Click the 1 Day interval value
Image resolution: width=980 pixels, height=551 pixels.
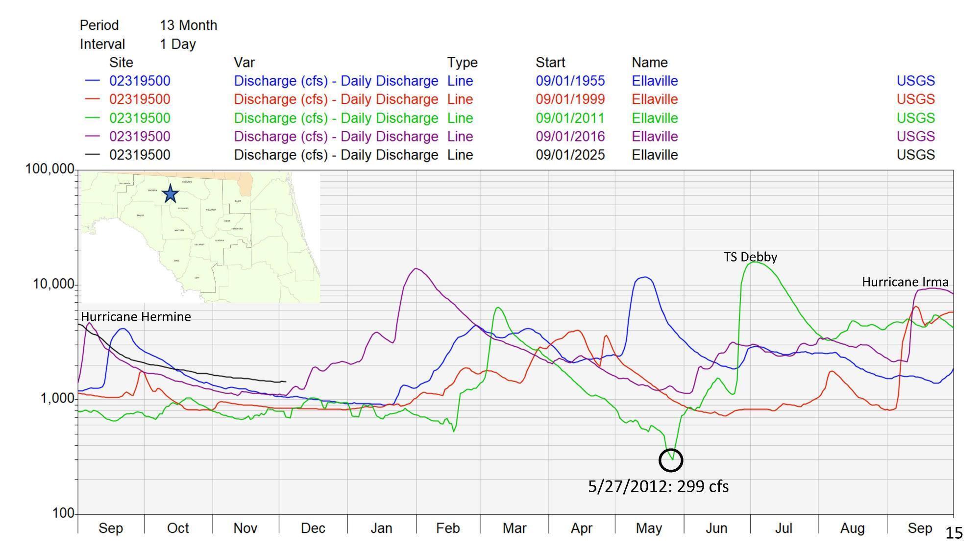177,44
